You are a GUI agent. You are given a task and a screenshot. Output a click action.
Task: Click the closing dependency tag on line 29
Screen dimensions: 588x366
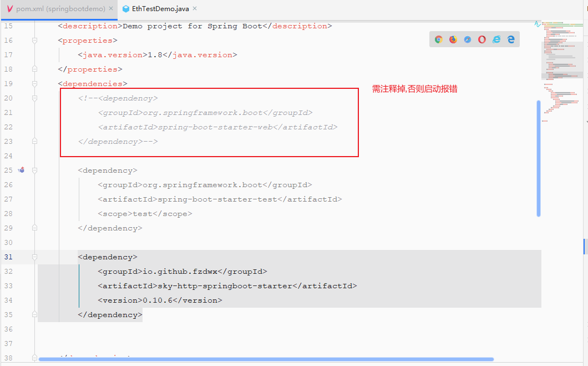[110, 228]
